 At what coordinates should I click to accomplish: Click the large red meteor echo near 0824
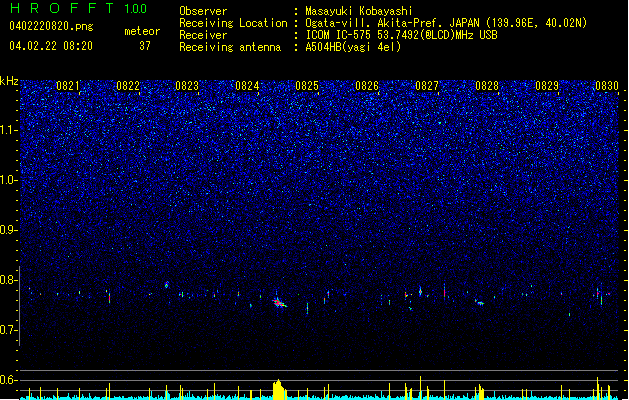tap(279, 303)
